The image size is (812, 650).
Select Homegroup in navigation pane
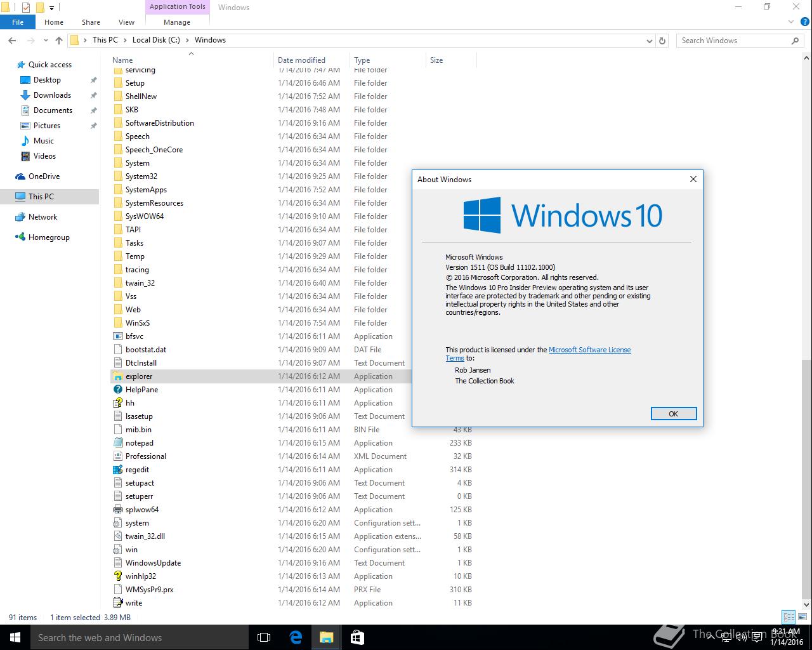49,237
